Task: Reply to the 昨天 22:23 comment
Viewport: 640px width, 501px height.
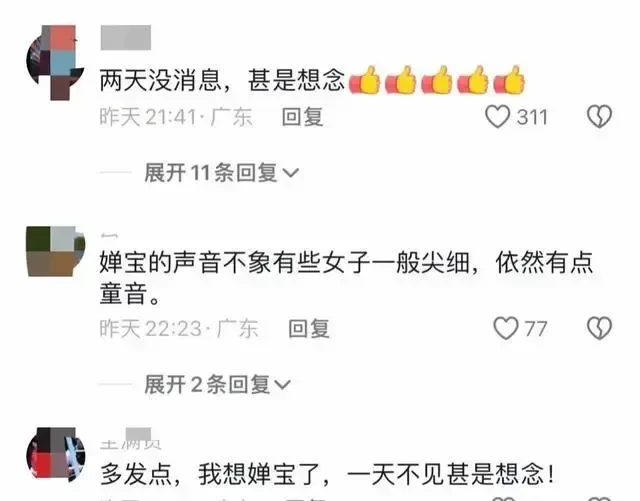Action: click(309, 329)
